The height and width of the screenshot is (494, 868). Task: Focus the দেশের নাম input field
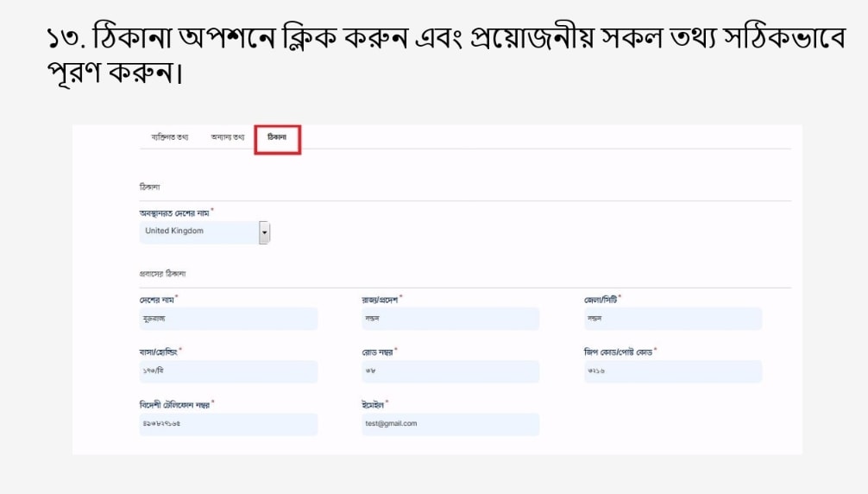point(228,319)
